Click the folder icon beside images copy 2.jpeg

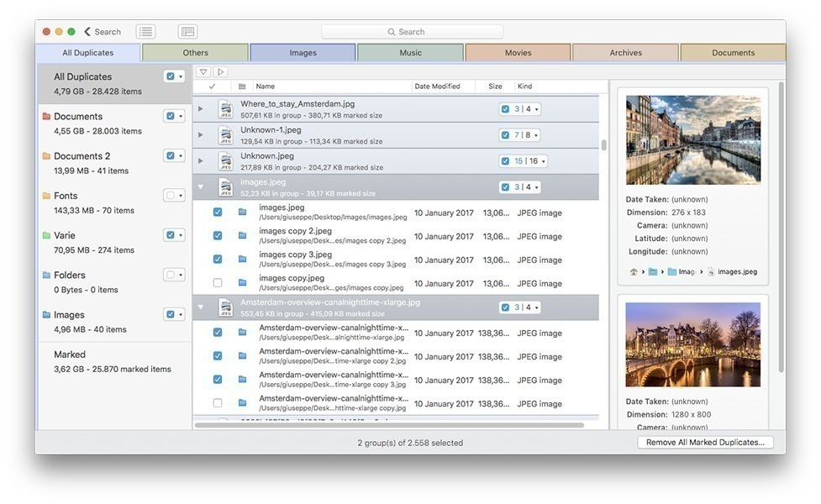(242, 236)
